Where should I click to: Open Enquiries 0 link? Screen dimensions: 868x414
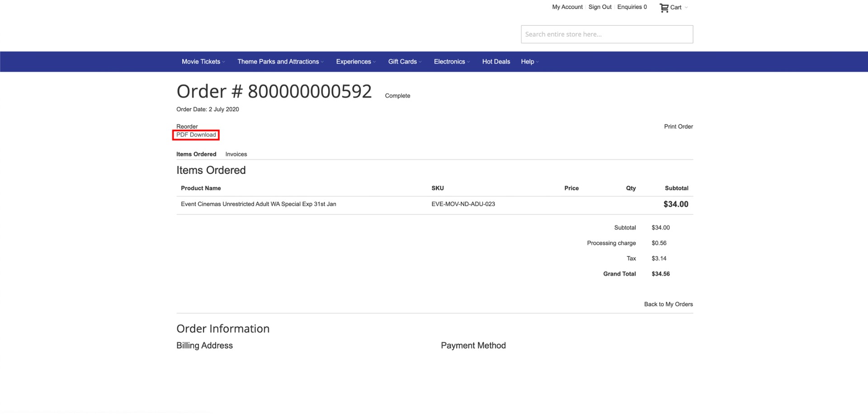(632, 7)
